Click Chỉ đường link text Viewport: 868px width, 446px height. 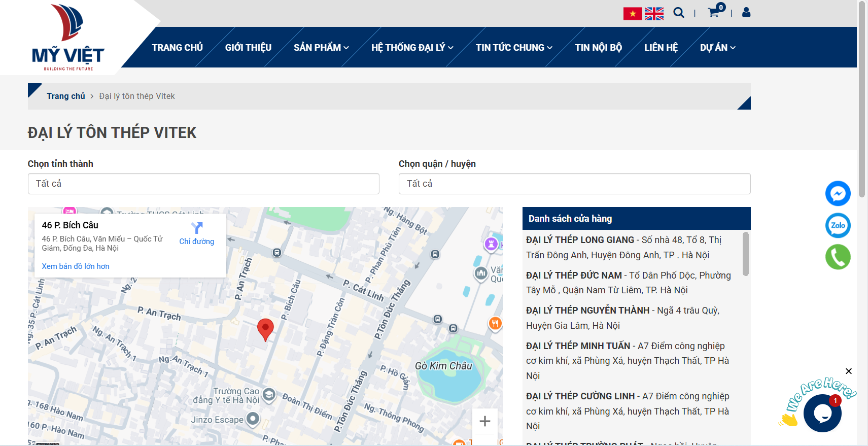click(197, 242)
